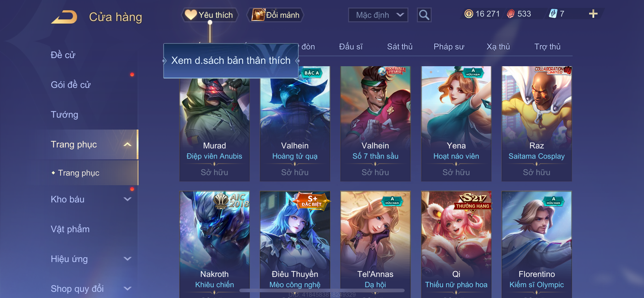Expand the Hiệu ứng sidebar section
Image resolution: width=644 pixels, height=298 pixels.
127,259
